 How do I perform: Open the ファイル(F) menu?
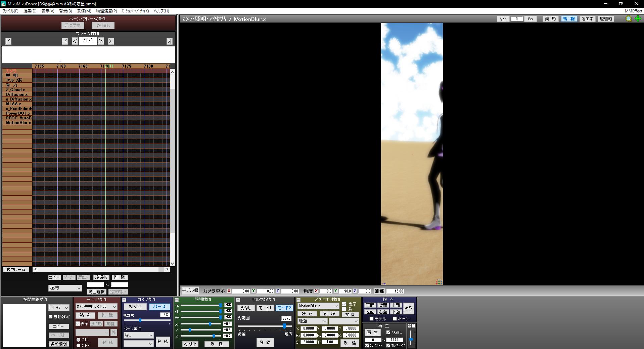10,11
